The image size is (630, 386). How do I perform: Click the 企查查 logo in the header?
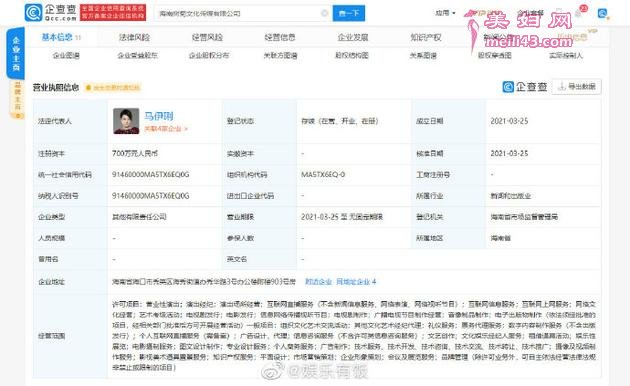[x=51, y=12]
